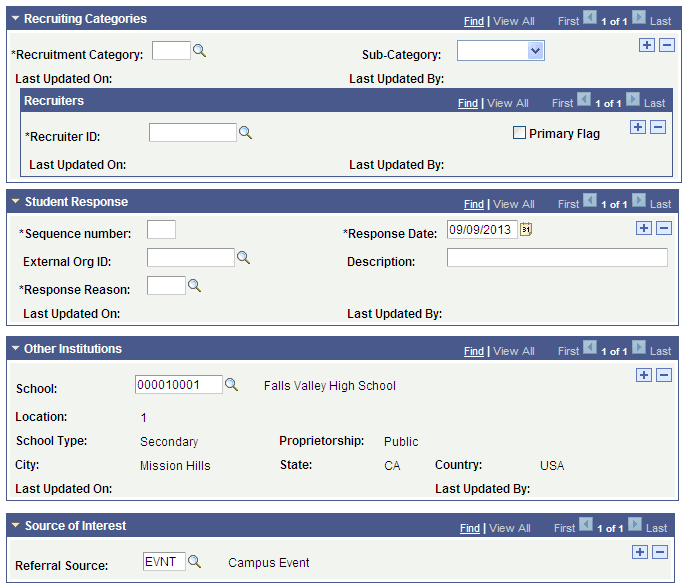
Task: Focus the External Org ID field
Action: [191, 258]
